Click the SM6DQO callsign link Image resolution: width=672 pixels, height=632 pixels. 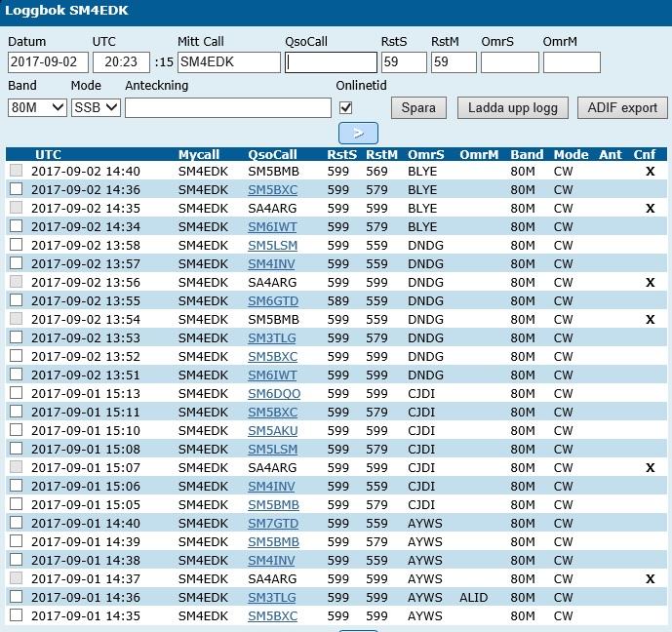[x=274, y=393]
